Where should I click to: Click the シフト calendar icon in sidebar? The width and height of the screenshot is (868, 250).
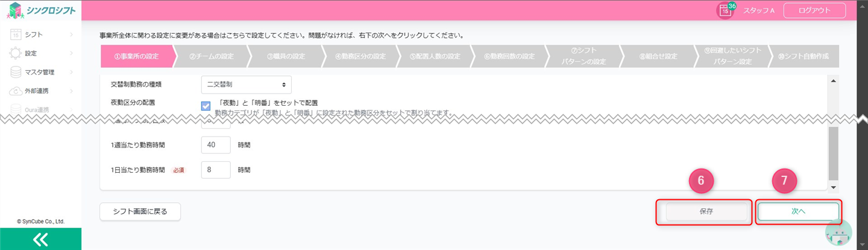pos(16,34)
